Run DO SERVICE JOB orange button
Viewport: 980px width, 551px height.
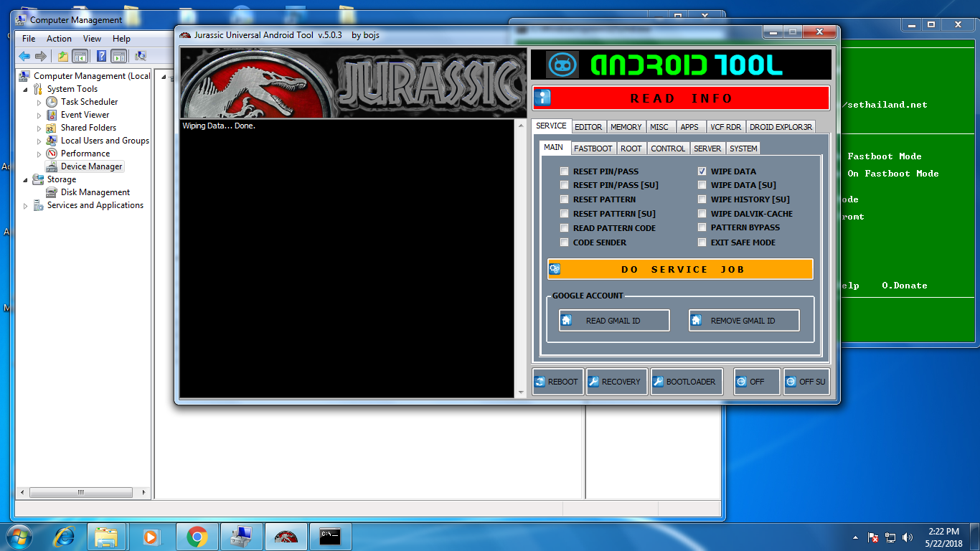point(680,269)
